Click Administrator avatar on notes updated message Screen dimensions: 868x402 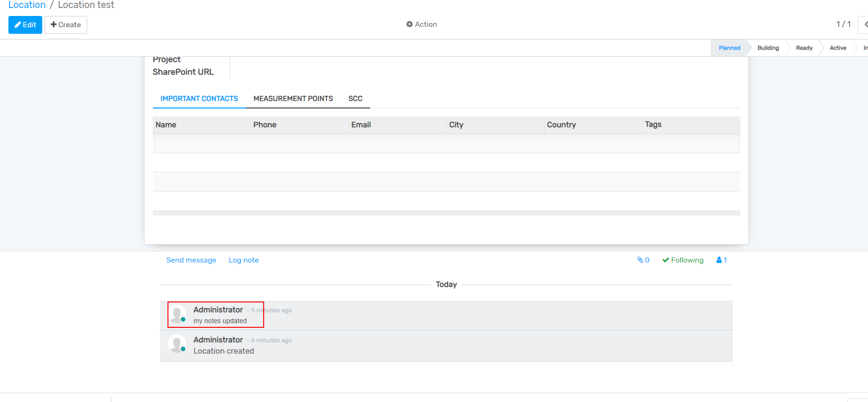[177, 314]
